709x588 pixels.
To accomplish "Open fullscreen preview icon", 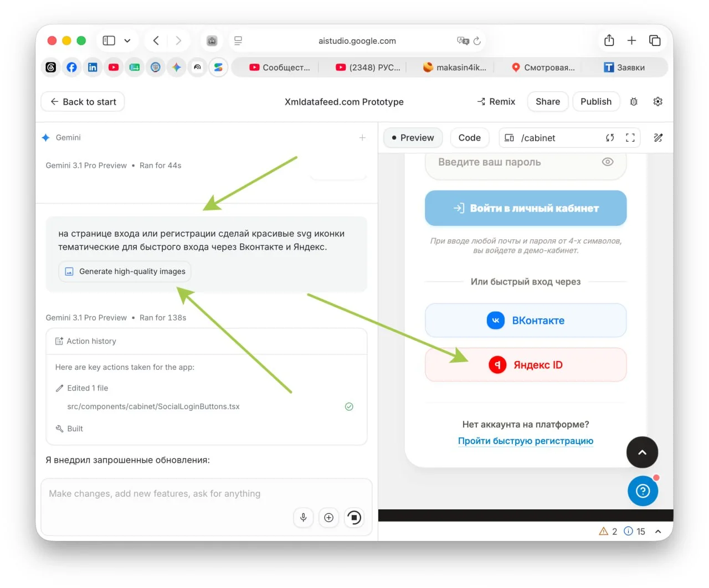I will pyautogui.click(x=630, y=138).
